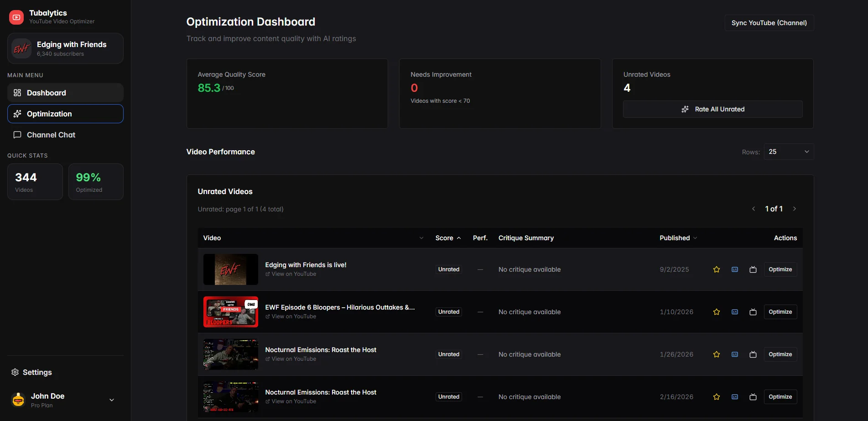Toggle the Published column sort order
The image size is (868, 421).
[678, 238]
